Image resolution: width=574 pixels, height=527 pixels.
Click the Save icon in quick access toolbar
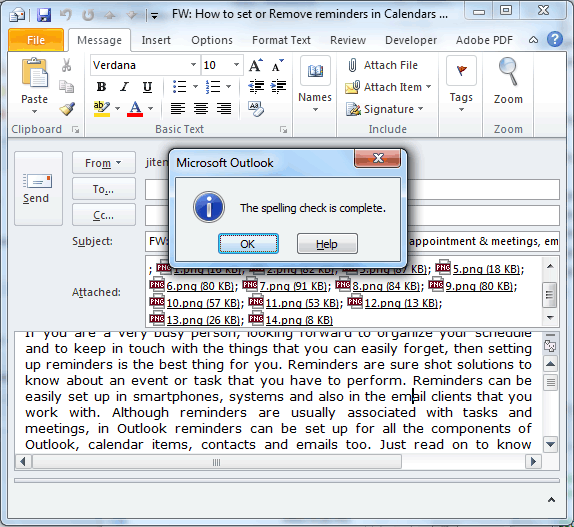pos(44,15)
